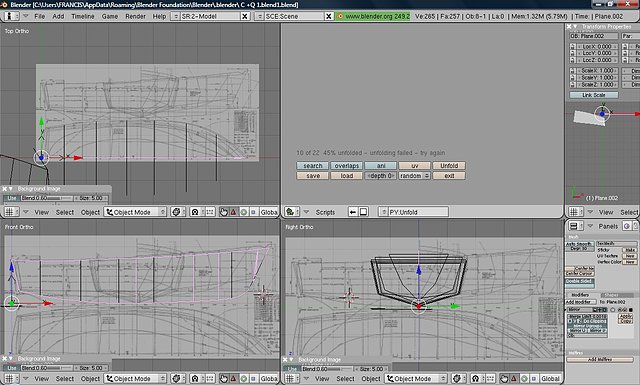Collapse the Top Ortho Background Image panel
This screenshot has width=640, height=385.
pyautogui.click(x=11, y=189)
